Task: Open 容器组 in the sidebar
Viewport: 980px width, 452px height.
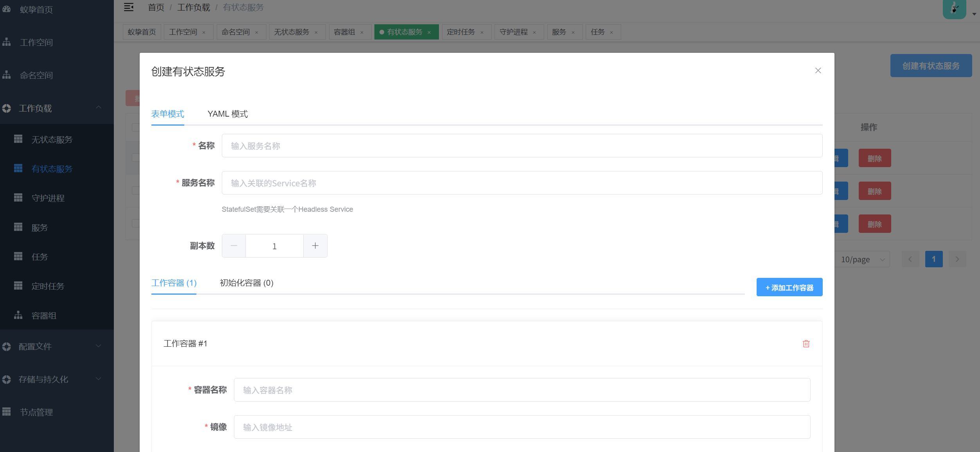Action: [x=44, y=315]
